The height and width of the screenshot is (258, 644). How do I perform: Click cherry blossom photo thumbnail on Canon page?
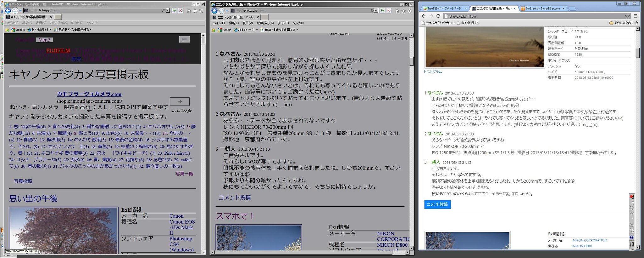(64, 230)
